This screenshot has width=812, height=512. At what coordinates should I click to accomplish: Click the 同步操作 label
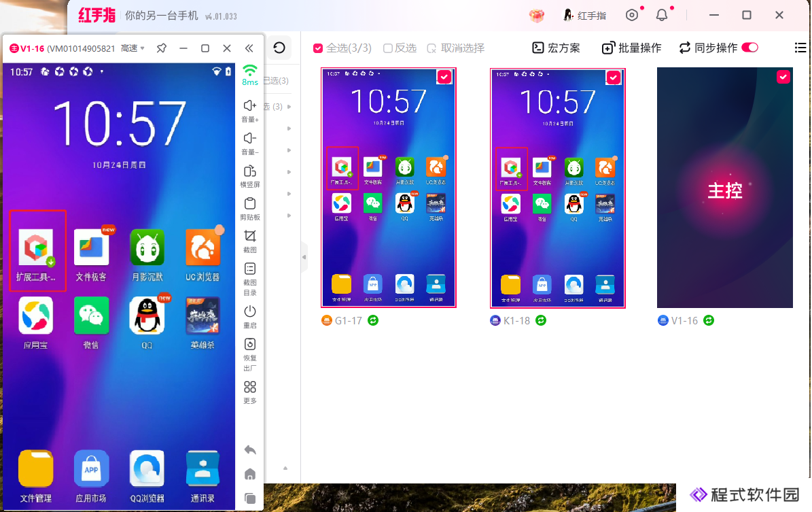point(716,48)
